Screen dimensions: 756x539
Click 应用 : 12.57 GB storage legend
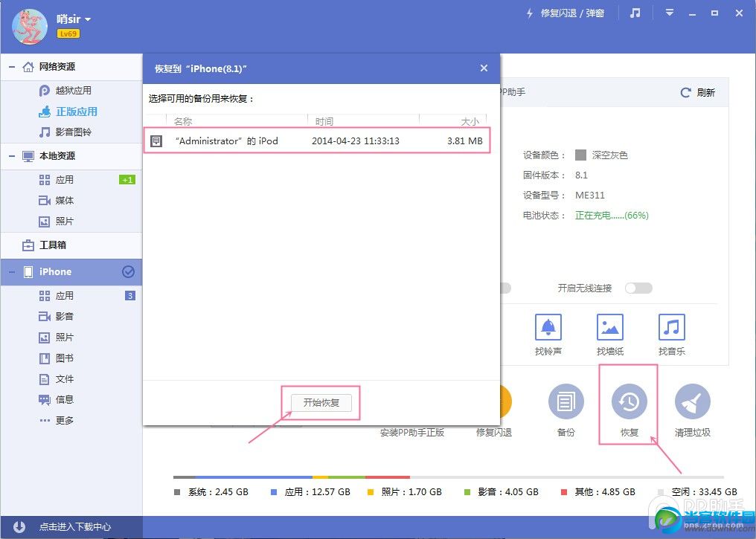[310, 492]
